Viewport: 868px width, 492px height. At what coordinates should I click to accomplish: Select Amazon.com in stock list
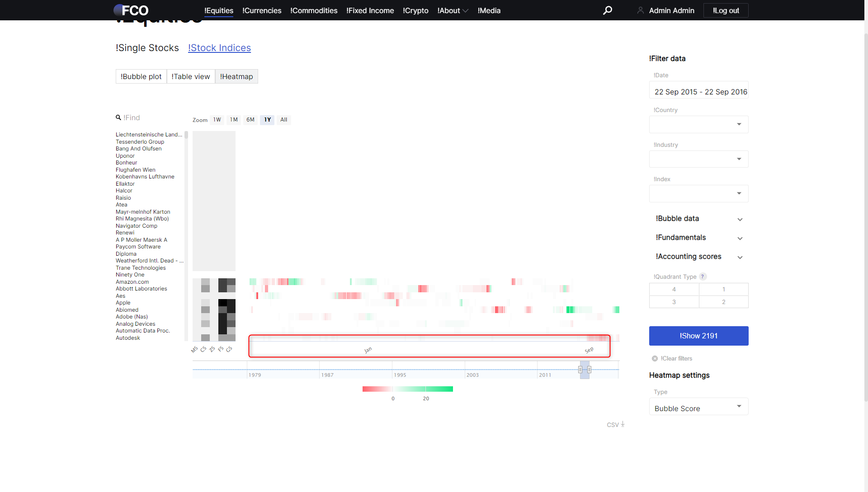[x=132, y=282]
